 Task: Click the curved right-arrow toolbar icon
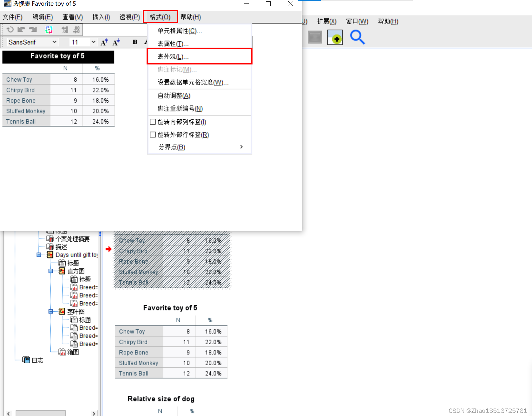33,30
